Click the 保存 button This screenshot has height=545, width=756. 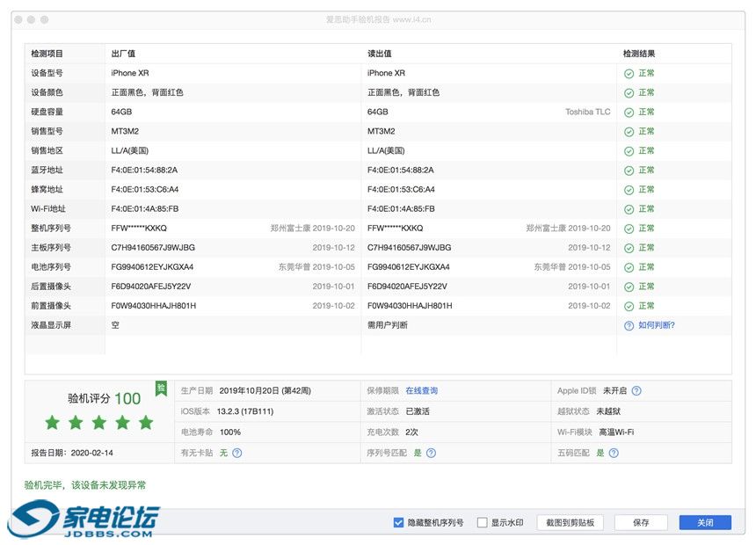[x=641, y=522]
